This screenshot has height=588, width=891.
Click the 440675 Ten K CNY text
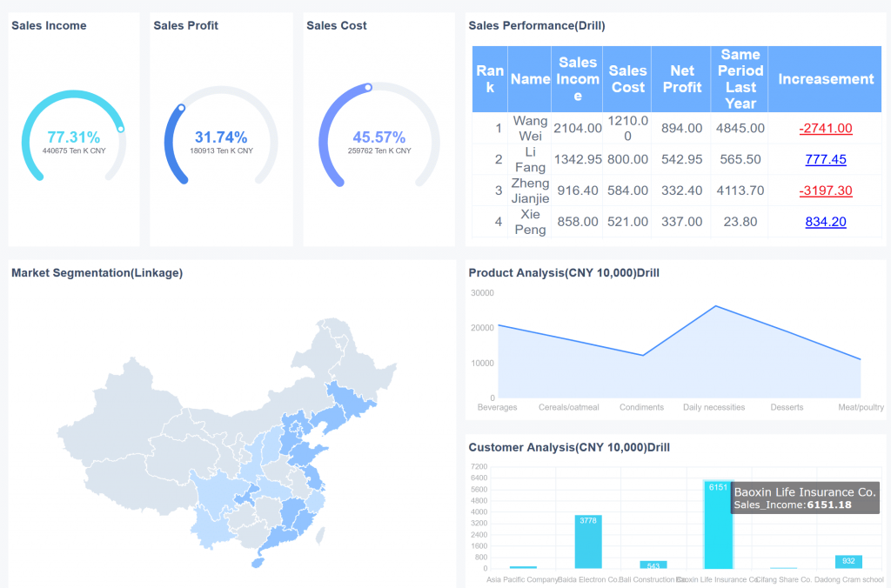pos(74,150)
